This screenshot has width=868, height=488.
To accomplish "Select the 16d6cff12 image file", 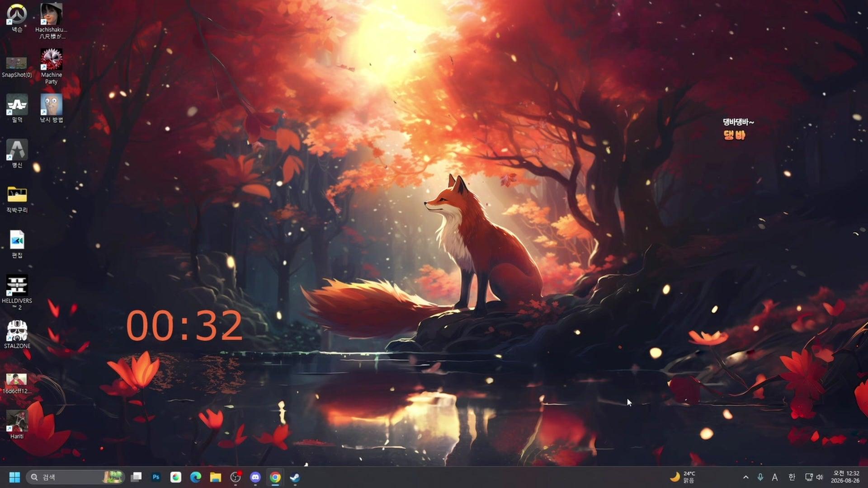I will tap(17, 383).
